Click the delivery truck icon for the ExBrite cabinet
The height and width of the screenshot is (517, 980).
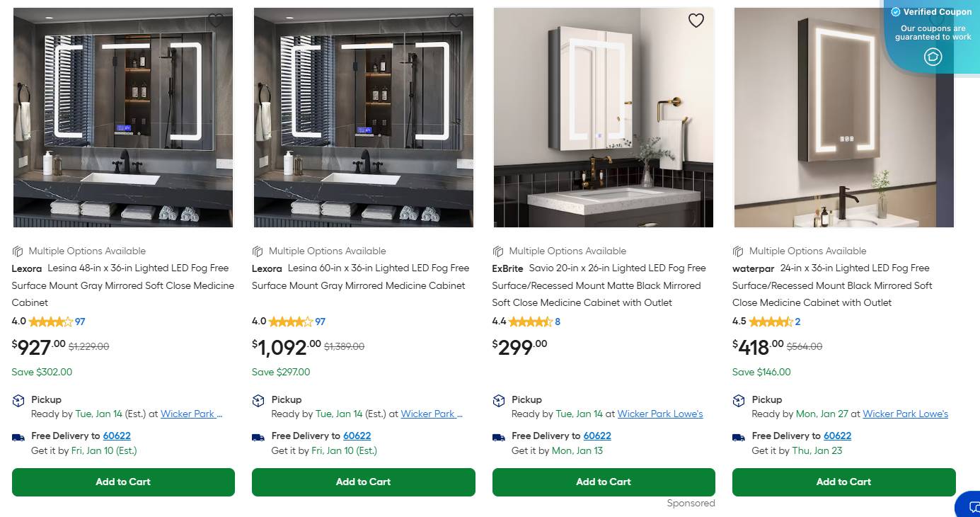pyautogui.click(x=497, y=436)
